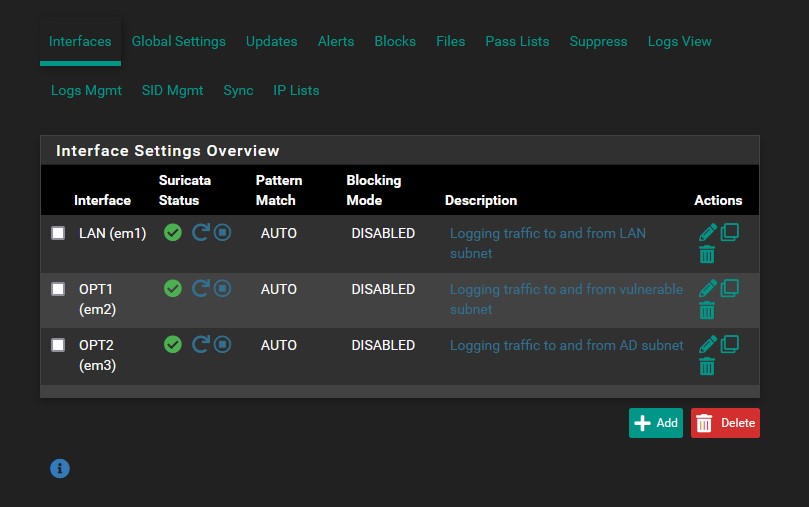Edit the LAN (em1) interface
Image resolution: width=809 pixels, height=507 pixels.
tap(708, 232)
